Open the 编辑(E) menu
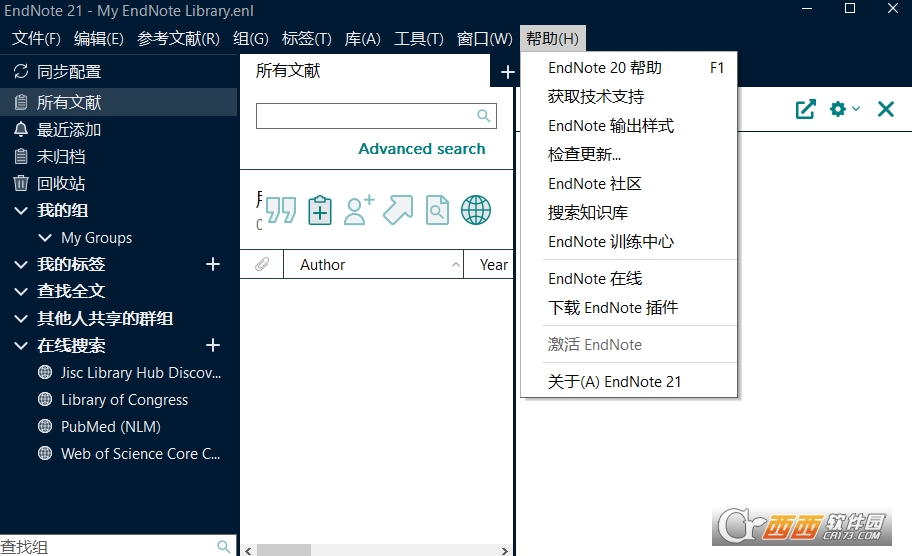 point(99,38)
